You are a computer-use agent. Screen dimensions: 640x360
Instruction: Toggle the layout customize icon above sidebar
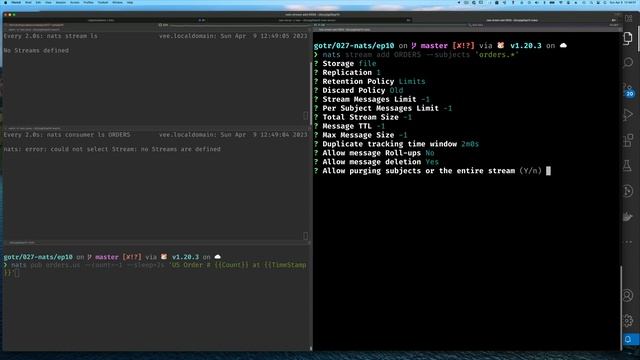coord(629,18)
